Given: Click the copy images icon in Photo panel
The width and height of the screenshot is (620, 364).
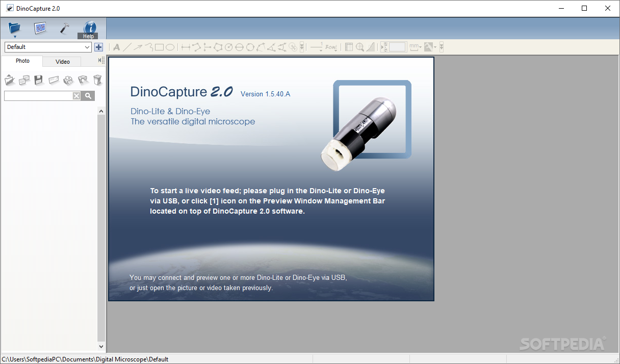Looking at the screenshot, I should [24, 80].
